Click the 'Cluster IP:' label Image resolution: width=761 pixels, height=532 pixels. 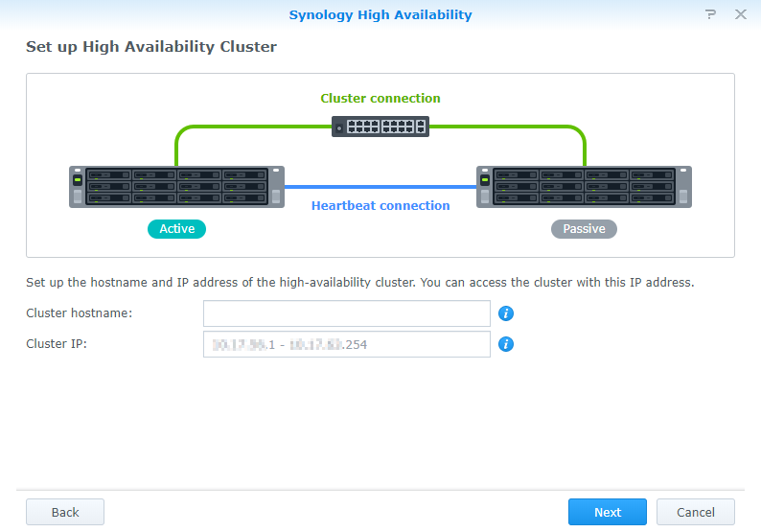57,344
